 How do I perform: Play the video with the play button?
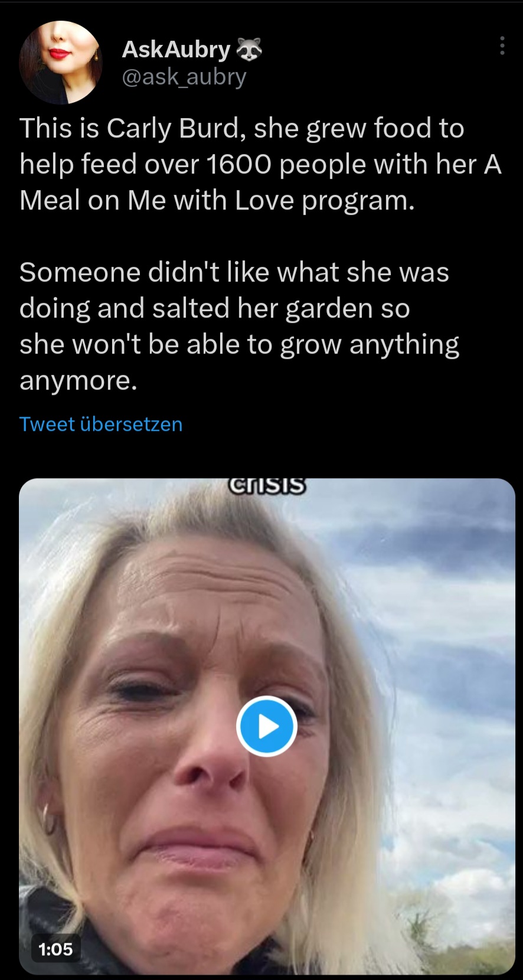point(266,726)
